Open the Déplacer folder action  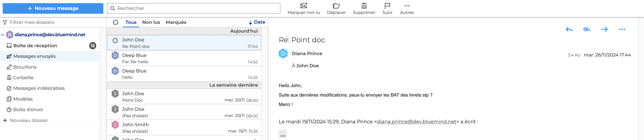336,9
